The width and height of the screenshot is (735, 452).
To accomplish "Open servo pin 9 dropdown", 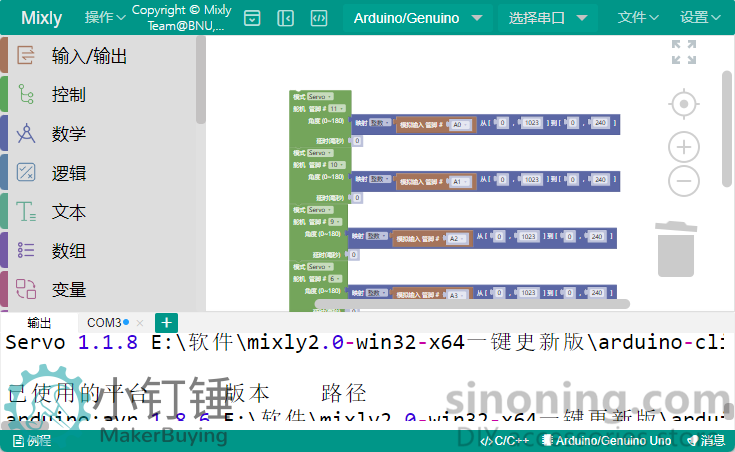I will click(x=335, y=222).
